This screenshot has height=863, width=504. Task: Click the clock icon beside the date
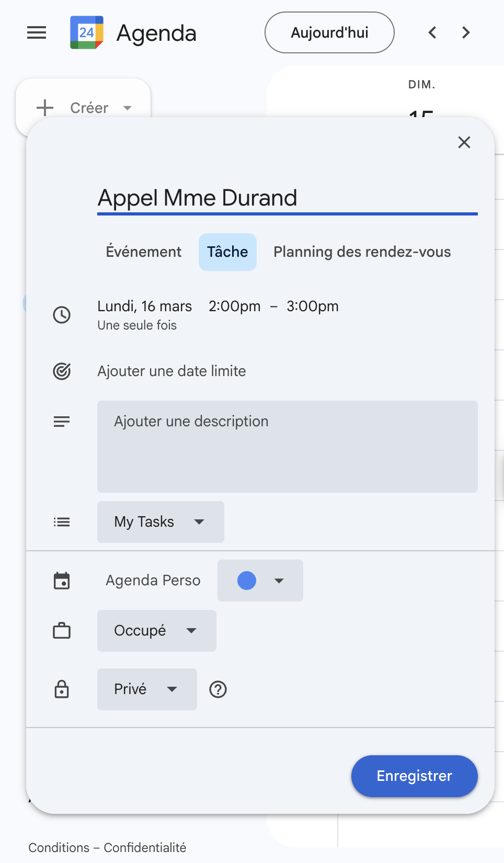tap(62, 315)
